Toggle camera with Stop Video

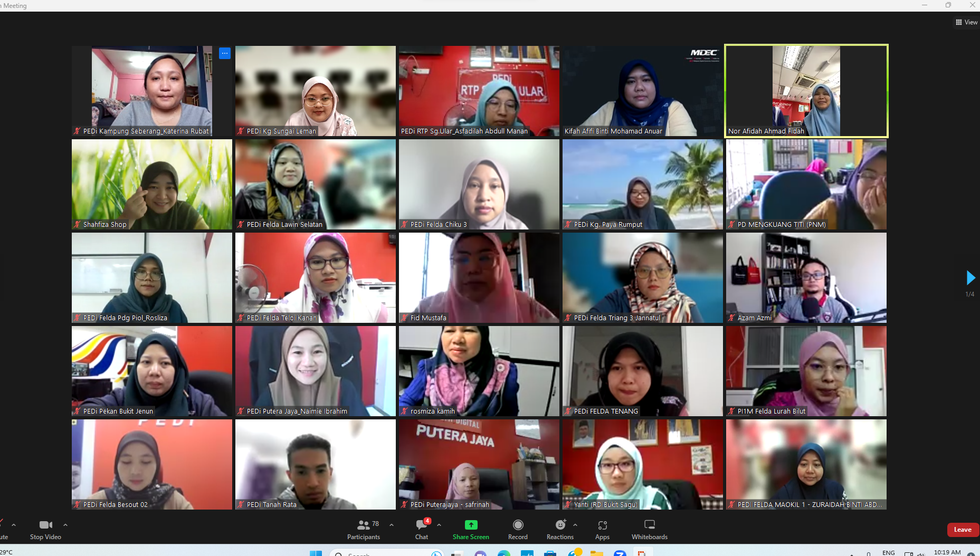coord(46,529)
